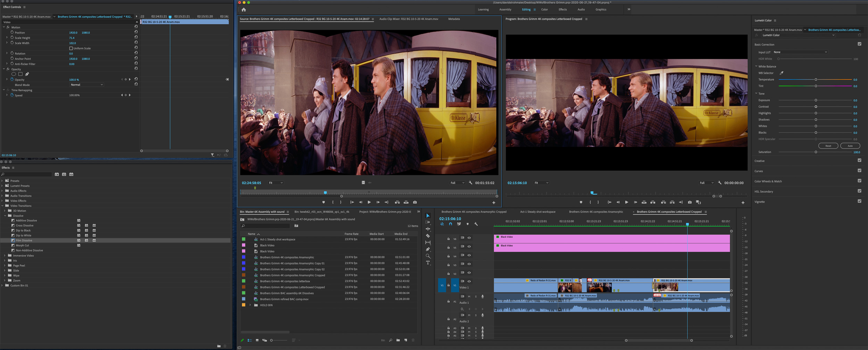Select the Selection tool arrow in timeline toolbar
The width and height of the screenshot is (868, 350).
(428, 216)
